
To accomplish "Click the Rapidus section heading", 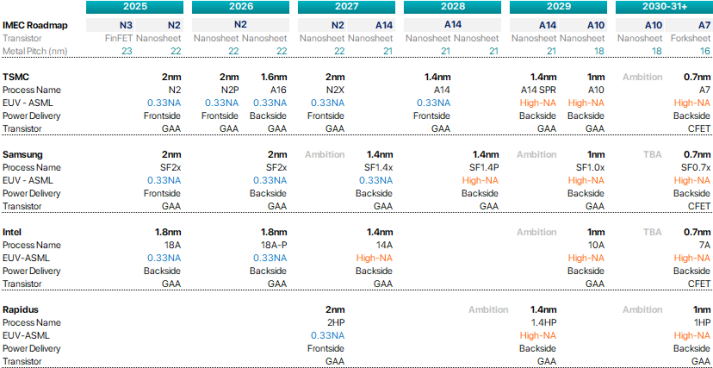I will (20, 310).
